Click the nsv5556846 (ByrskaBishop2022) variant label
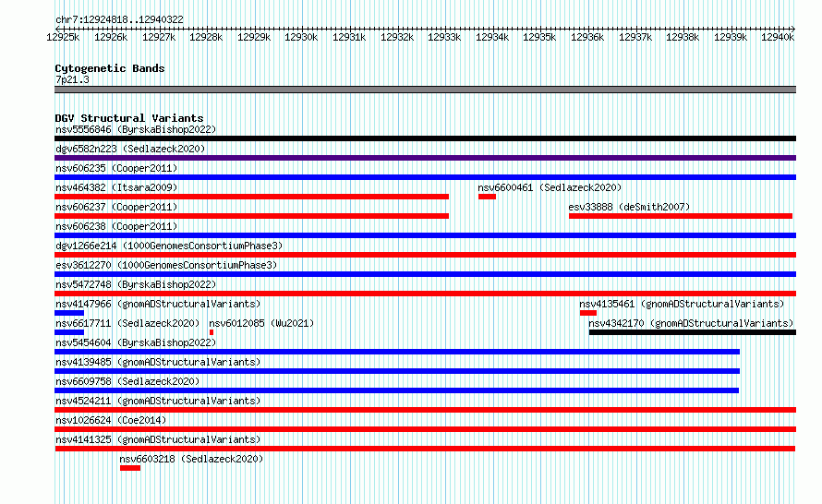This screenshot has width=822, height=504. [136, 129]
